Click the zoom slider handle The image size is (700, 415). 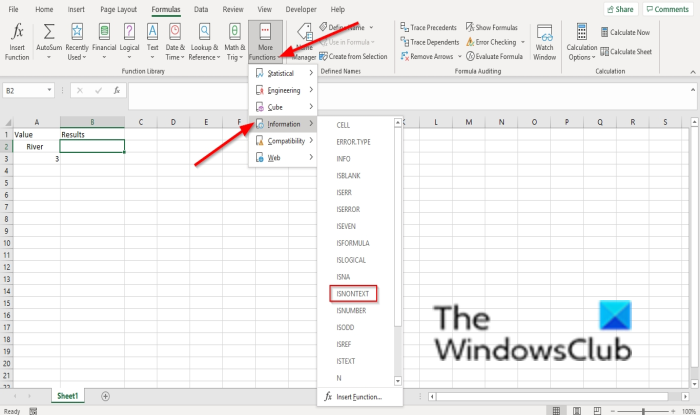(x=643, y=411)
